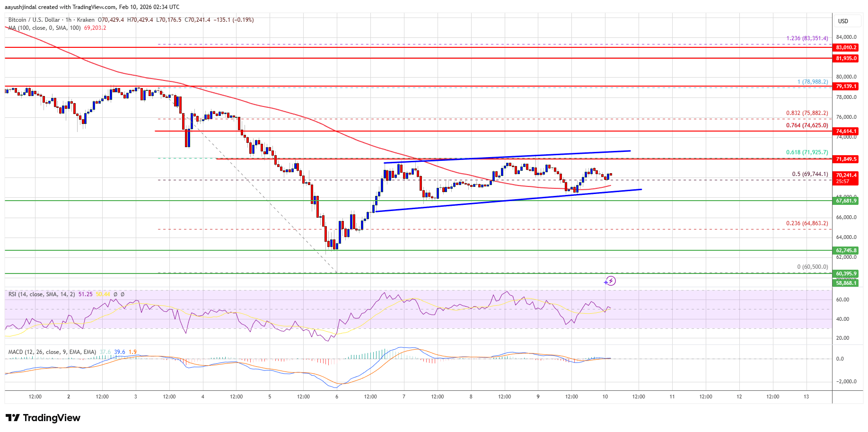The width and height of the screenshot is (868, 432).
Task: Click the 79,139.1 red price tag
Action: [846, 87]
